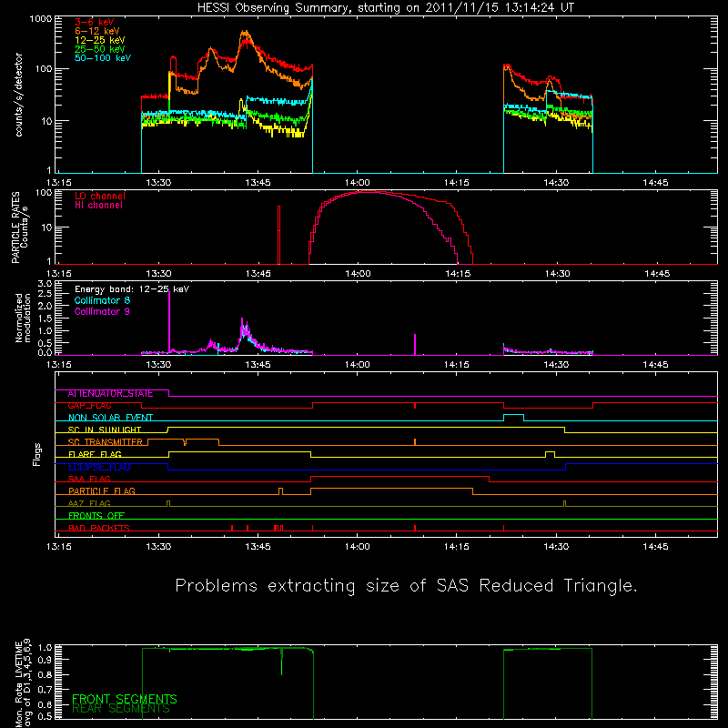
Task: Click the 1000 value on the counts axis
Action: 41,19
